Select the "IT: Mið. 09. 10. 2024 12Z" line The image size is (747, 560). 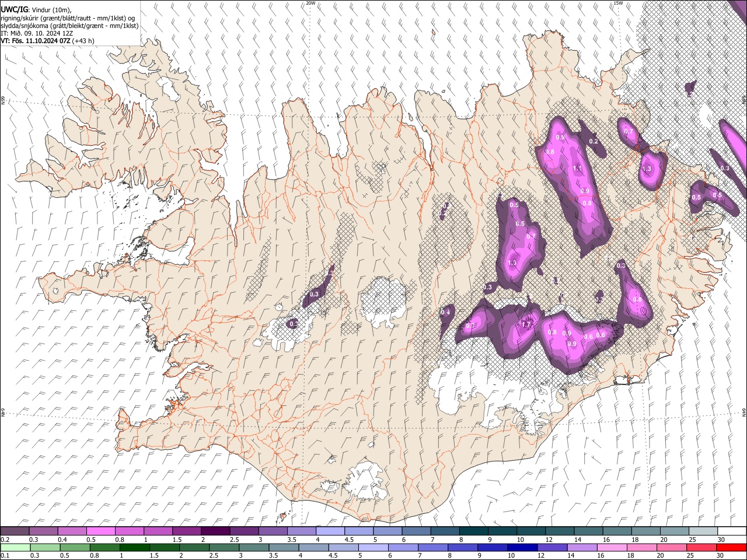click(x=37, y=33)
